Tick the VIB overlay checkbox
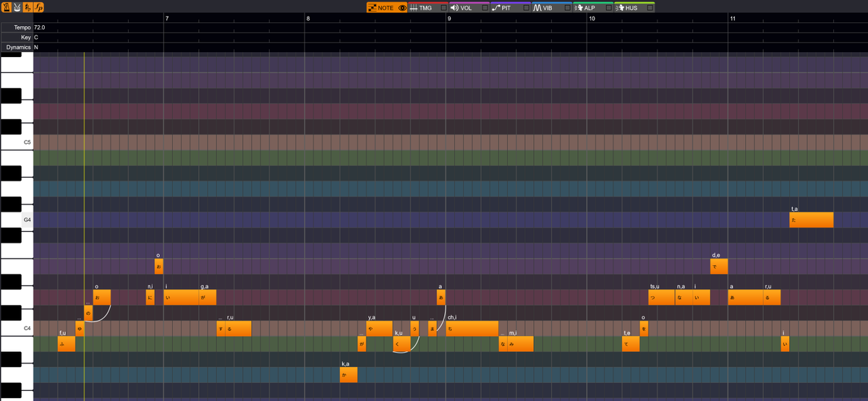 point(567,8)
